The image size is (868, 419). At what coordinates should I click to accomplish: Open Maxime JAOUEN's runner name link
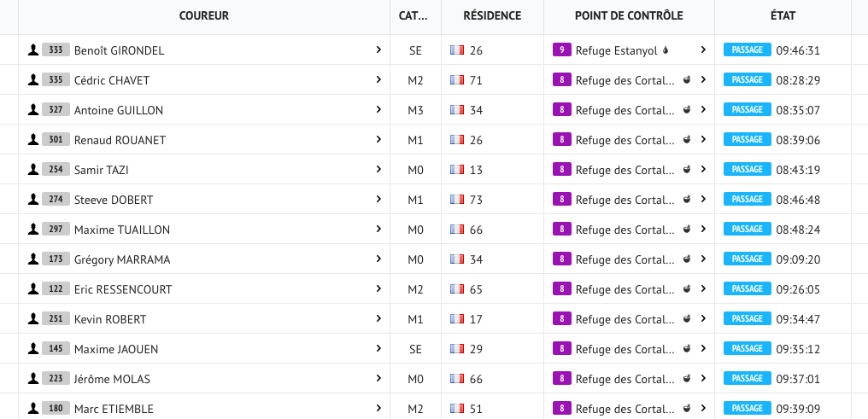pyautogui.click(x=116, y=349)
